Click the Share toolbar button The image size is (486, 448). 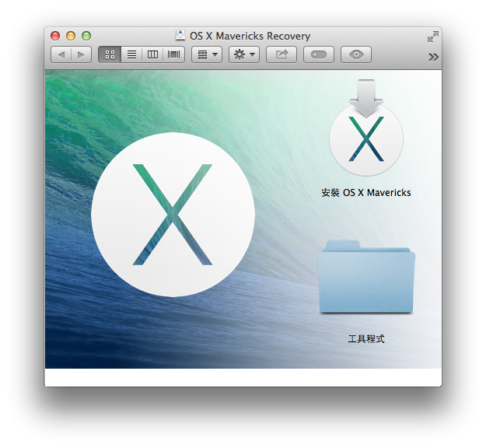pyautogui.click(x=281, y=55)
